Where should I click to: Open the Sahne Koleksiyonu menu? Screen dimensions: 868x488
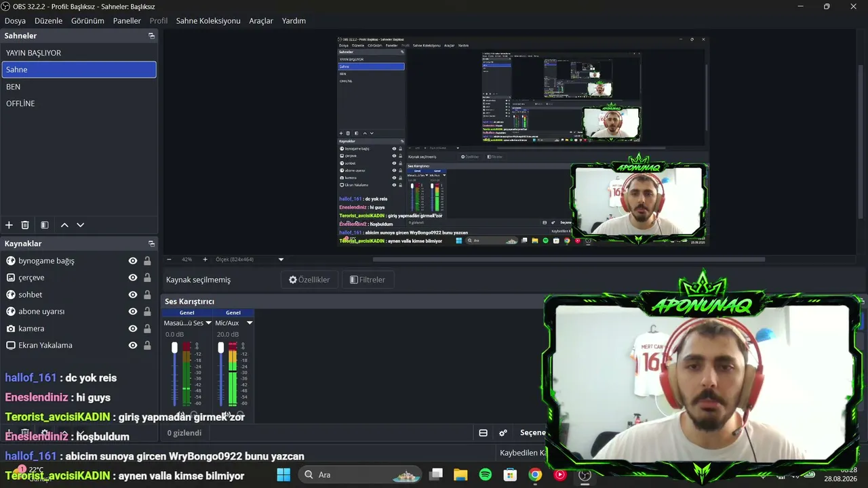(208, 21)
